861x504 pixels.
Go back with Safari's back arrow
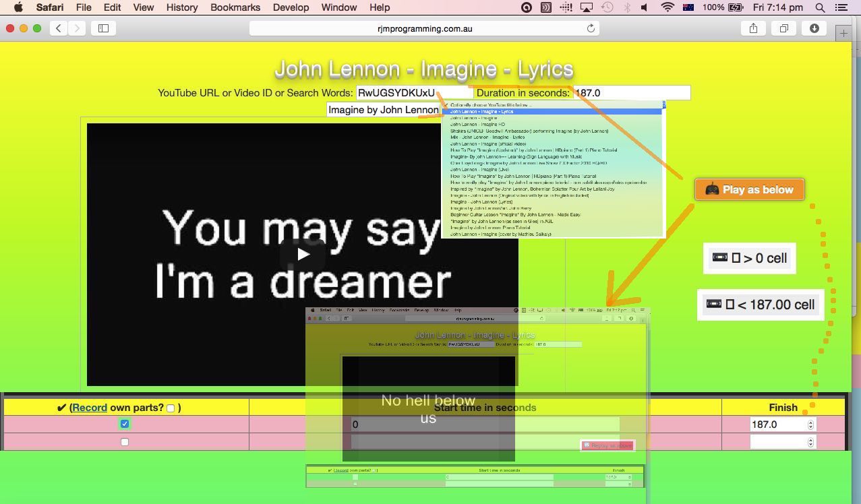point(59,28)
